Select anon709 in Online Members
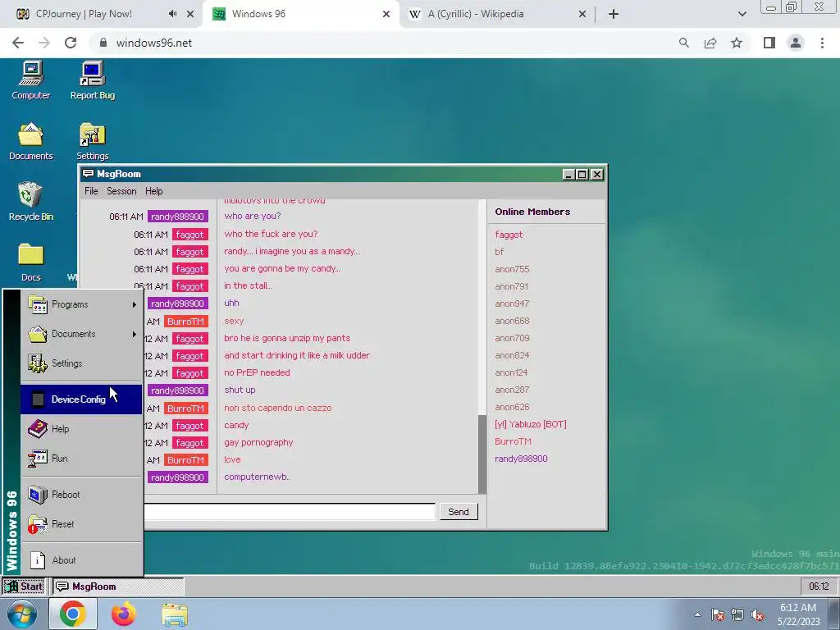 coord(512,338)
